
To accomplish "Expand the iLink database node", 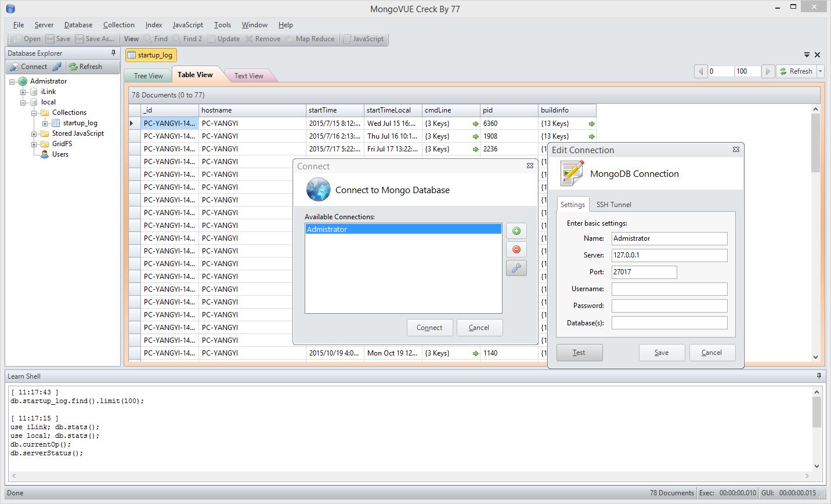I will coord(23,92).
